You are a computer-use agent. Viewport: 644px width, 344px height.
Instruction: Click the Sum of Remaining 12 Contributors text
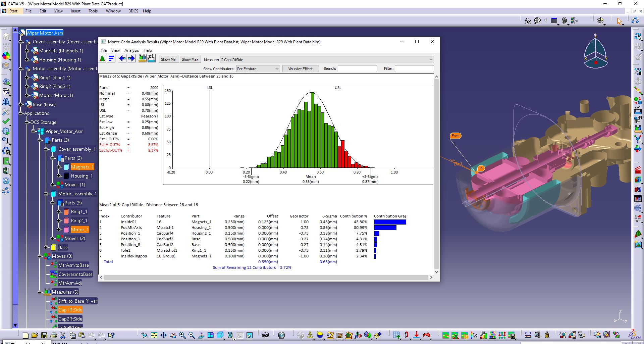252,267
